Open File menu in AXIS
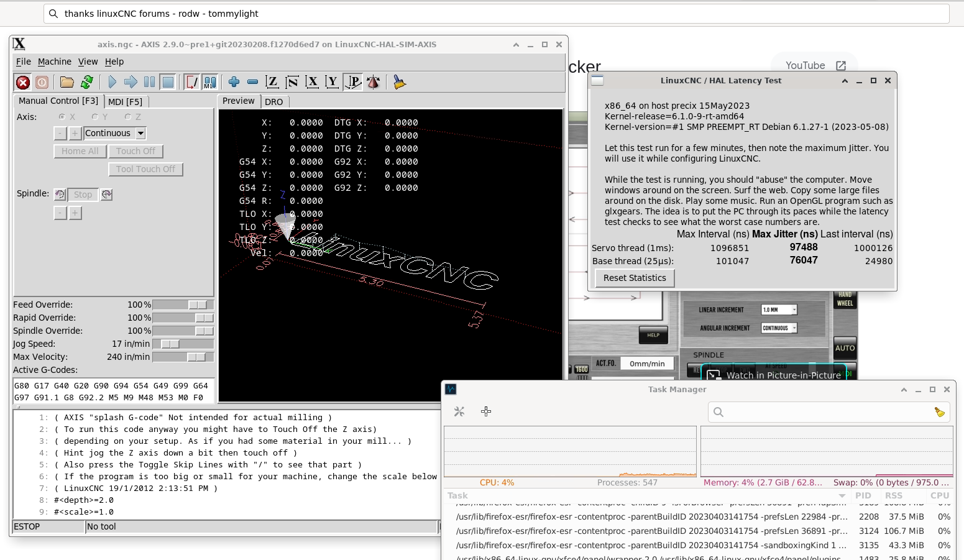Image resolution: width=964 pixels, height=560 pixels. (24, 62)
